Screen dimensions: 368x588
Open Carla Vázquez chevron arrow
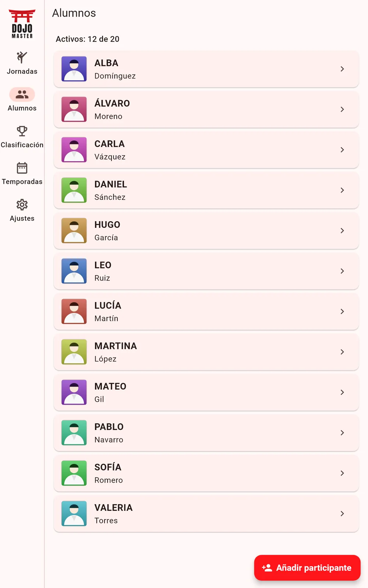[342, 150]
